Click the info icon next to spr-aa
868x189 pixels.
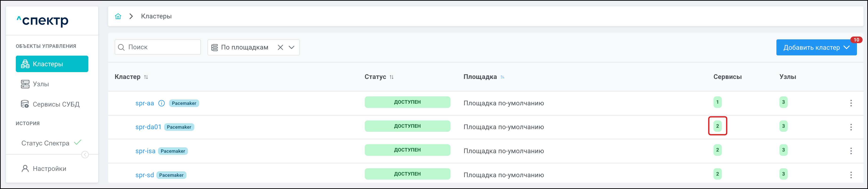(x=161, y=103)
